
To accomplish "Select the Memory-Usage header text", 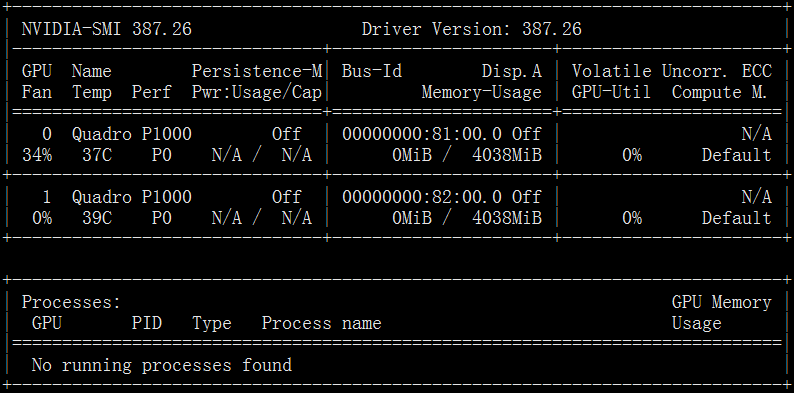I will tap(482, 93).
